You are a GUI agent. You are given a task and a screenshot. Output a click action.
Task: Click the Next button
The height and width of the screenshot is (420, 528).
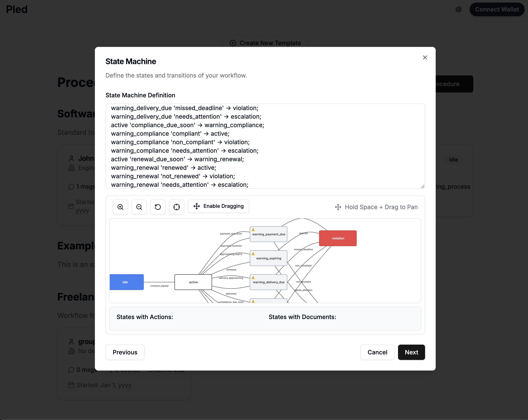point(411,352)
